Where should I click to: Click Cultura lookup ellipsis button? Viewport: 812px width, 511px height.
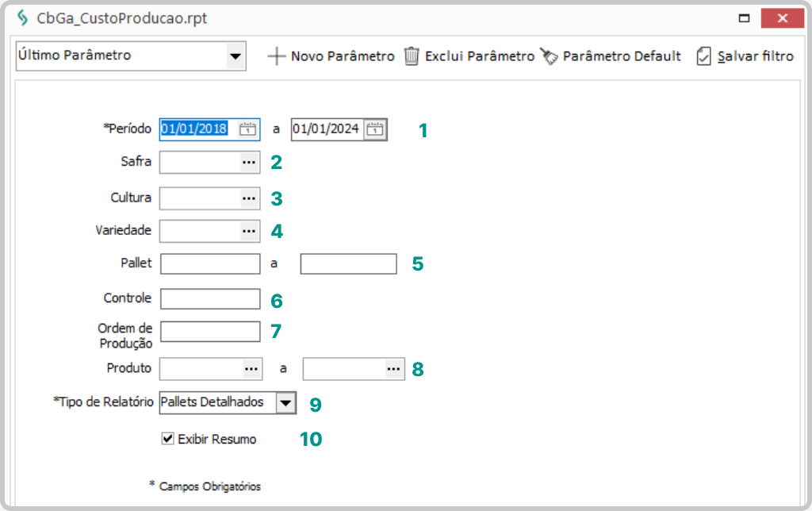249,198
